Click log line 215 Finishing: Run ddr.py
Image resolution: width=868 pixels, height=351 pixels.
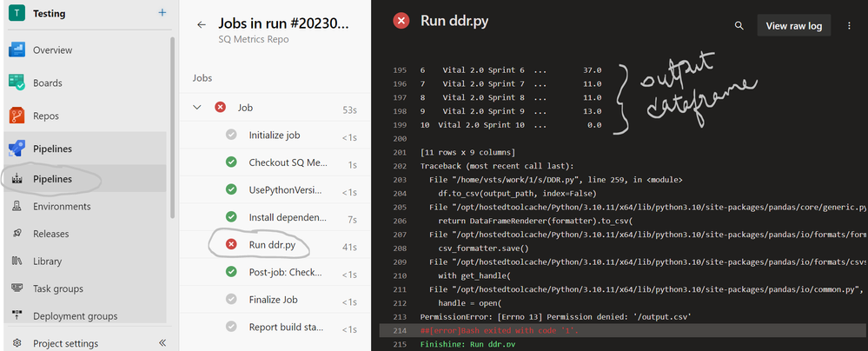(x=467, y=344)
